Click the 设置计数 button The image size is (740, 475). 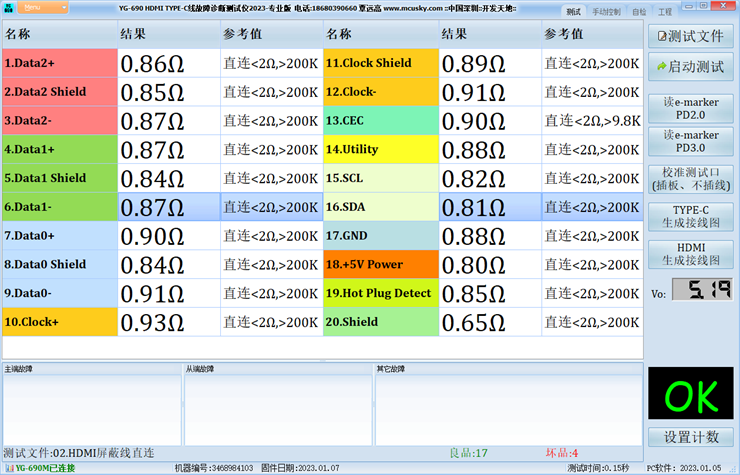(692, 437)
